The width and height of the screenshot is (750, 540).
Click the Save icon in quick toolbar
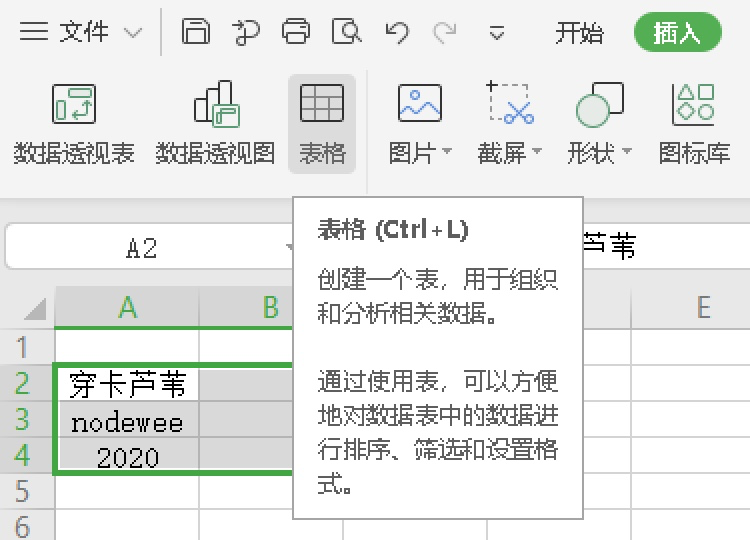coord(196,32)
